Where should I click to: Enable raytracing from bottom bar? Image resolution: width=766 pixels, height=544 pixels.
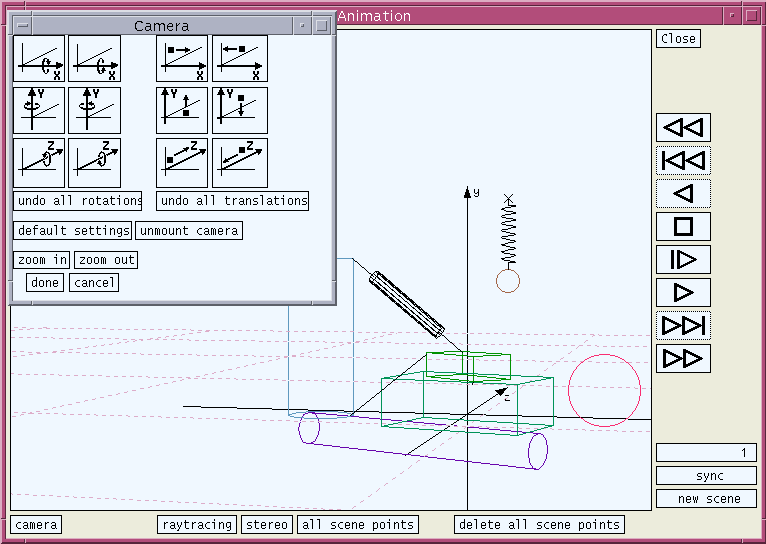coord(197,525)
